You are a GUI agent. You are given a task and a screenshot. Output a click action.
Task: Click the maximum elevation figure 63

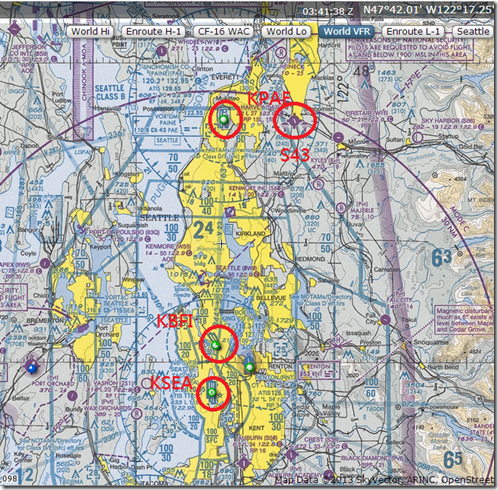[x=442, y=258]
